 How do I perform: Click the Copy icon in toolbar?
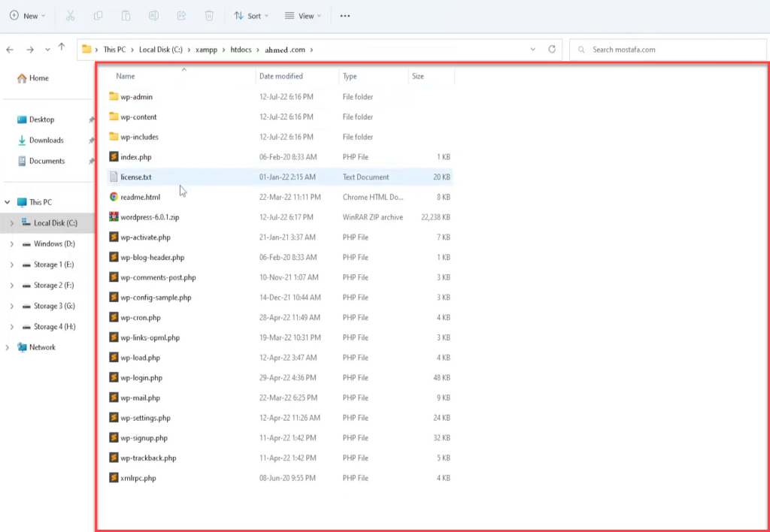click(x=99, y=16)
